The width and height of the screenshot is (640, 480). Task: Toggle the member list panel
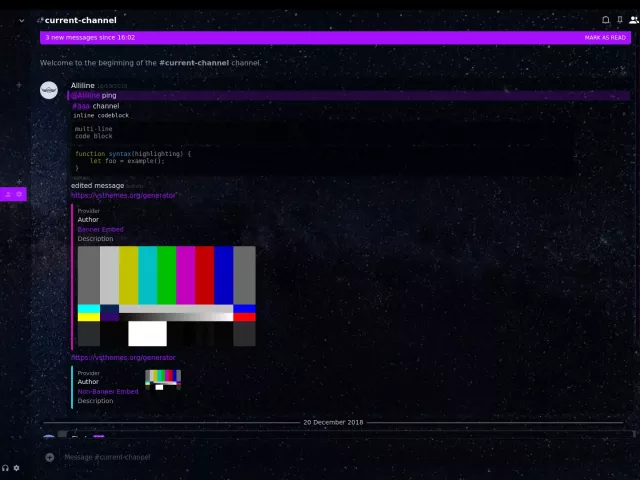pyautogui.click(x=634, y=20)
